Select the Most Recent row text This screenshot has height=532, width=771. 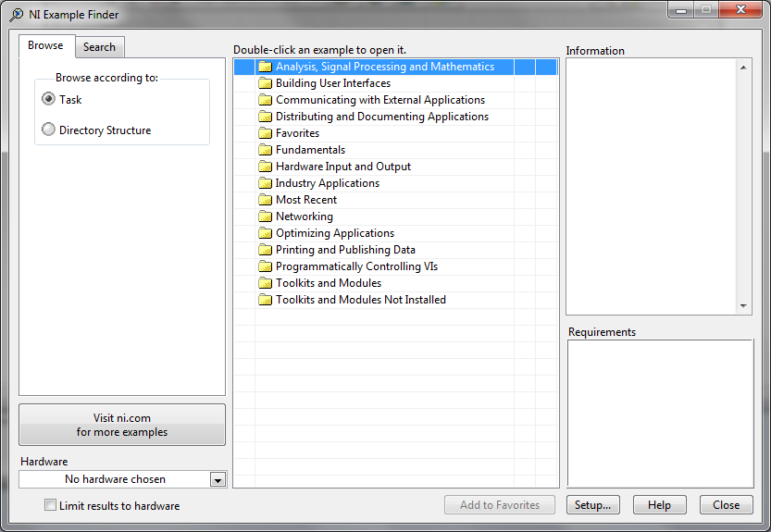(306, 200)
